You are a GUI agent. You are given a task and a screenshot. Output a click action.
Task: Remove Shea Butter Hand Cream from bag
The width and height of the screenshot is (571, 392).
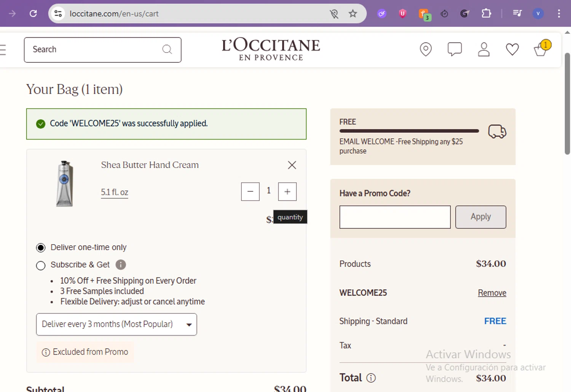tap(292, 165)
